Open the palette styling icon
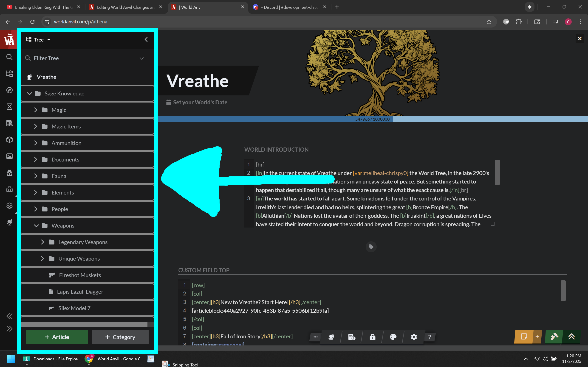This screenshot has height=367, width=588. [393, 337]
